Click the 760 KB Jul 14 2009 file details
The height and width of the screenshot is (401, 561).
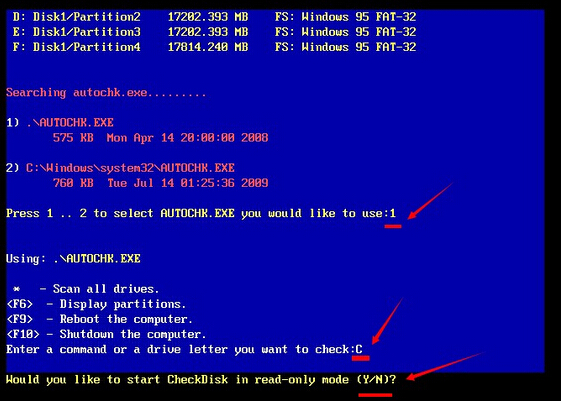click(x=160, y=183)
